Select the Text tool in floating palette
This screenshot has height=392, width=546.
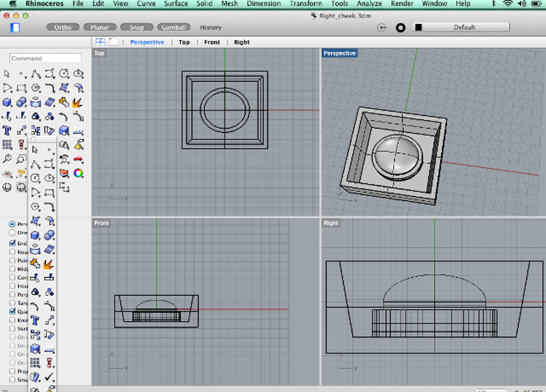coord(35,320)
